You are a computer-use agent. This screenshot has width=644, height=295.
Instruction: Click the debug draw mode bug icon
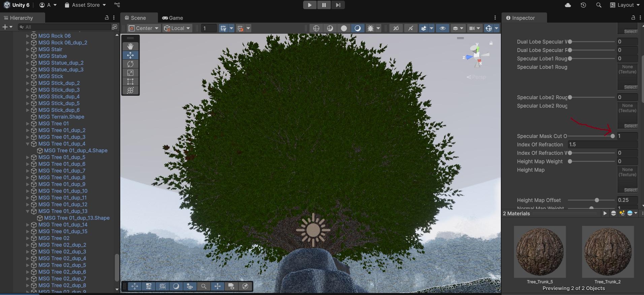tap(371, 28)
